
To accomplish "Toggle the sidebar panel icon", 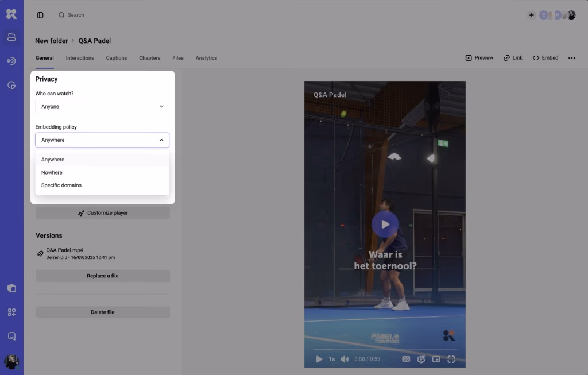I will [x=40, y=15].
